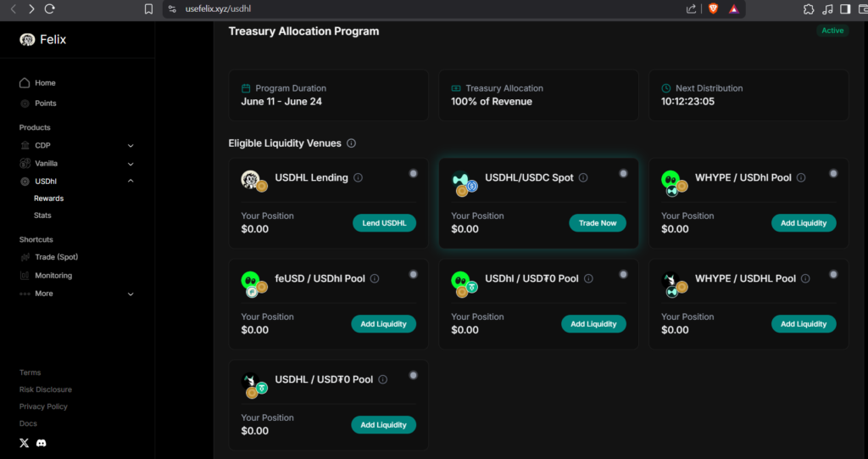Expand the CDP products menu
Screen dimensions: 868x459
point(131,145)
